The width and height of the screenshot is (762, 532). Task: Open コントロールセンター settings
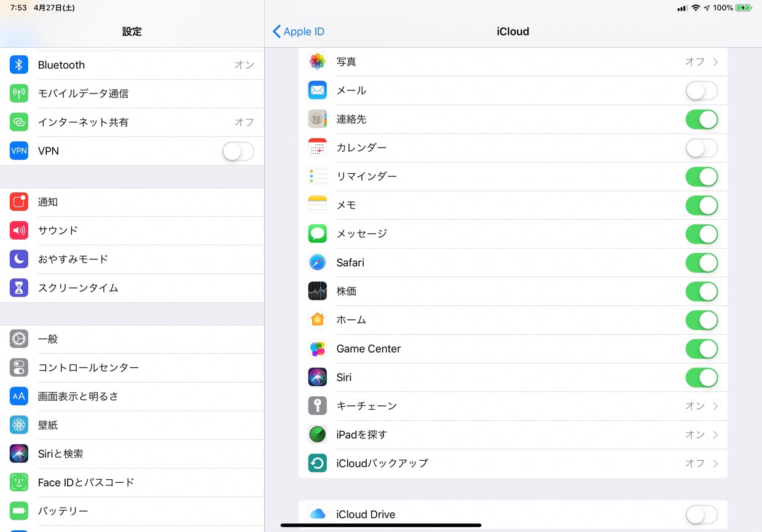click(x=132, y=367)
